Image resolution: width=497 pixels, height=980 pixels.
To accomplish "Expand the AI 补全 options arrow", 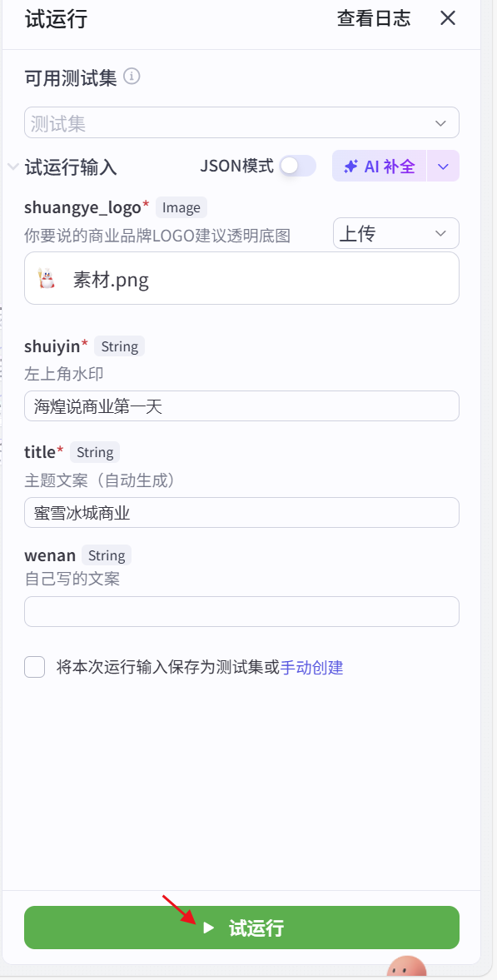I will 444,166.
